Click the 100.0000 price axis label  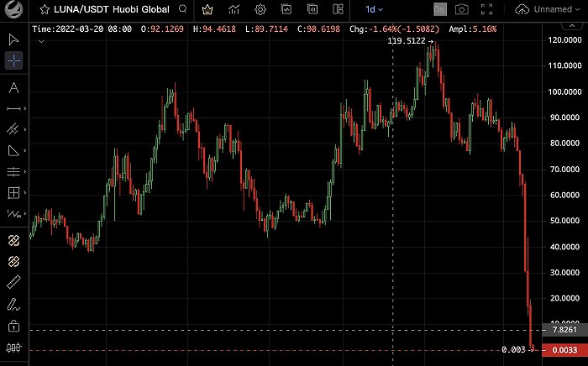coord(564,91)
